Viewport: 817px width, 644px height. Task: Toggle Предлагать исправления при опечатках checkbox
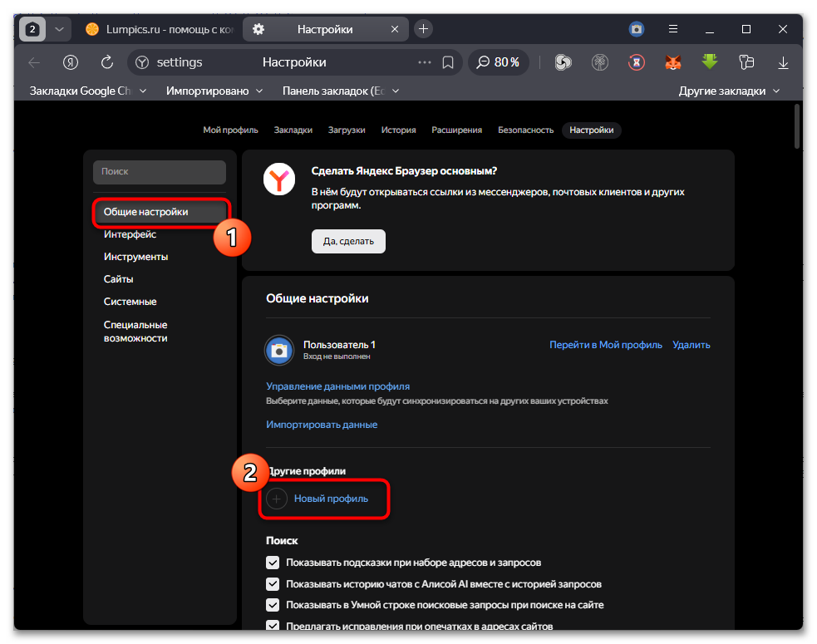coord(273,625)
